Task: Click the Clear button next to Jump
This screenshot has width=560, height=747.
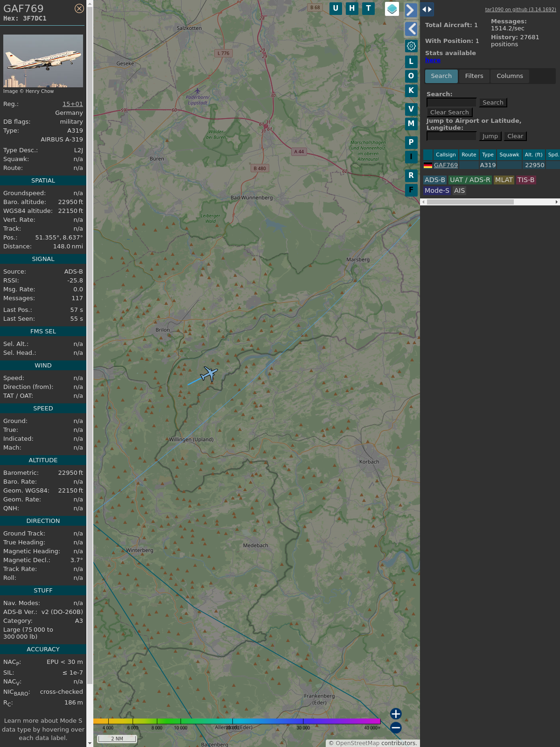Action: point(515,136)
